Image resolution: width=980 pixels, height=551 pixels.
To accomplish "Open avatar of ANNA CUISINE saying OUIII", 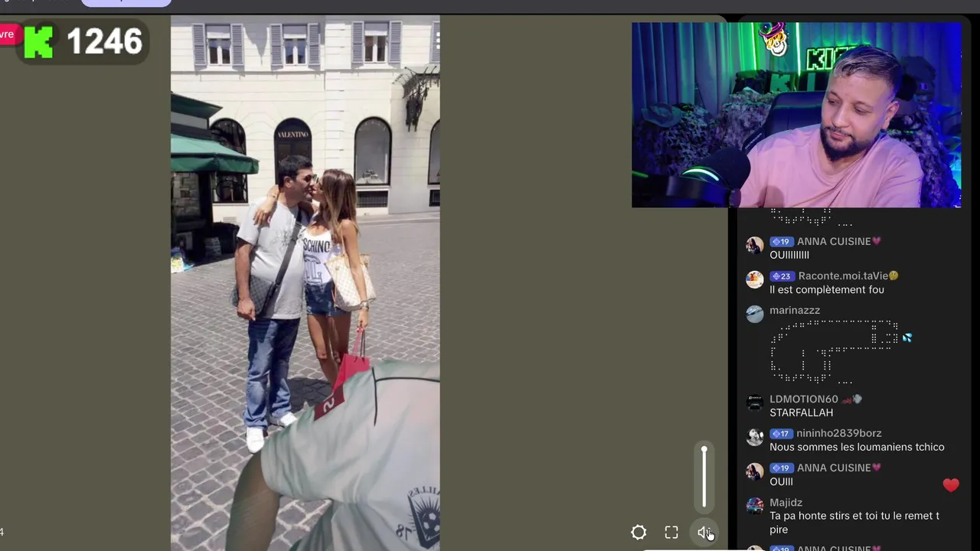I will pyautogui.click(x=755, y=471).
